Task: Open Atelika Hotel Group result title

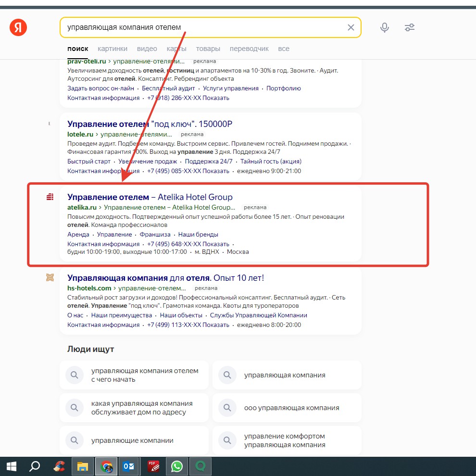Action: click(x=150, y=197)
